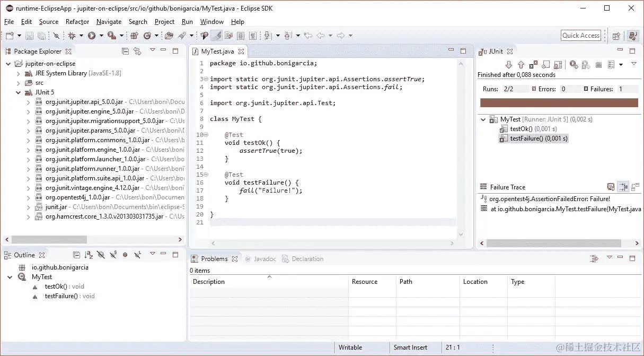Toggle Sort in Outline view
644x356 pixels.
click(89, 255)
